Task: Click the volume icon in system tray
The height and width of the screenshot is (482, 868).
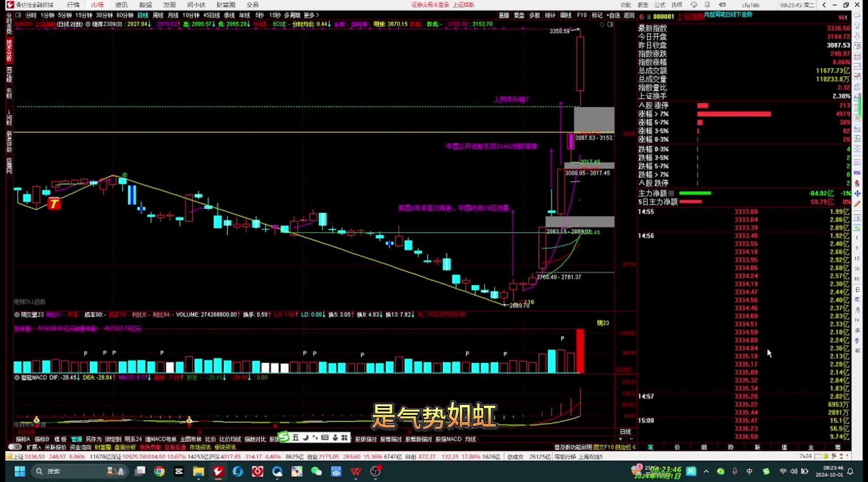Action: point(793,471)
